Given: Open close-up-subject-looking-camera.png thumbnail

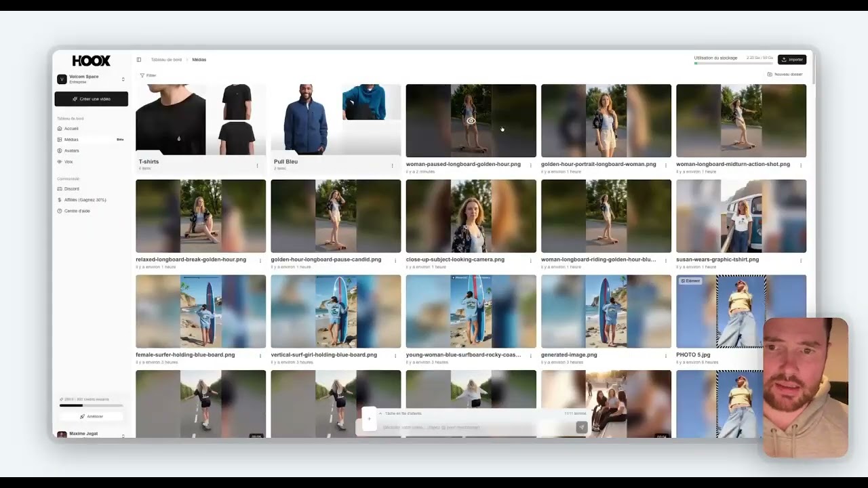Looking at the screenshot, I should click(x=471, y=216).
